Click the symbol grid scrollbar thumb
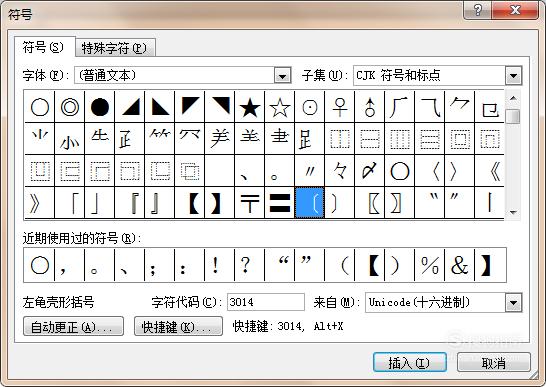 (513, 116)
